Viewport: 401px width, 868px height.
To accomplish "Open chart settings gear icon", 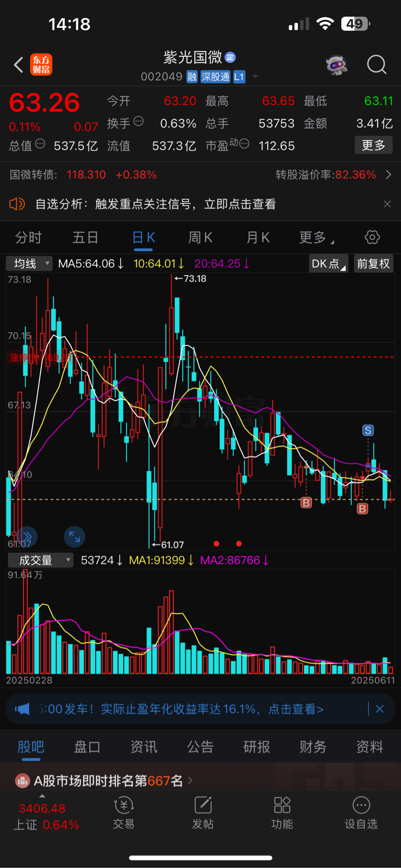I will pos(372,238).
